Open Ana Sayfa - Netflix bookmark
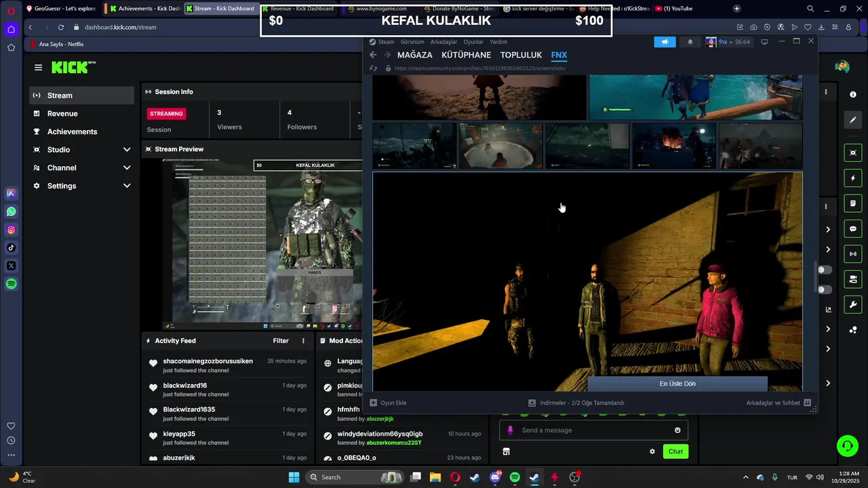 point(57,44)
